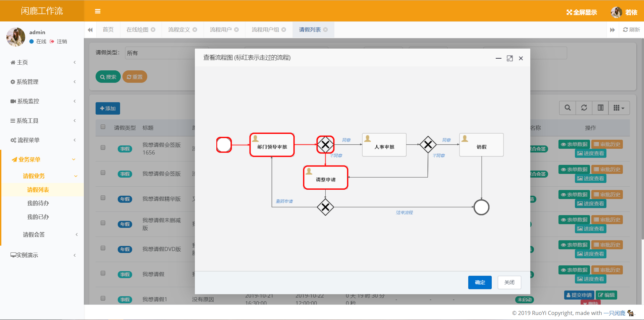Close the 流程用户组 tab
644x320 pixels.
(x=284, y=30)
